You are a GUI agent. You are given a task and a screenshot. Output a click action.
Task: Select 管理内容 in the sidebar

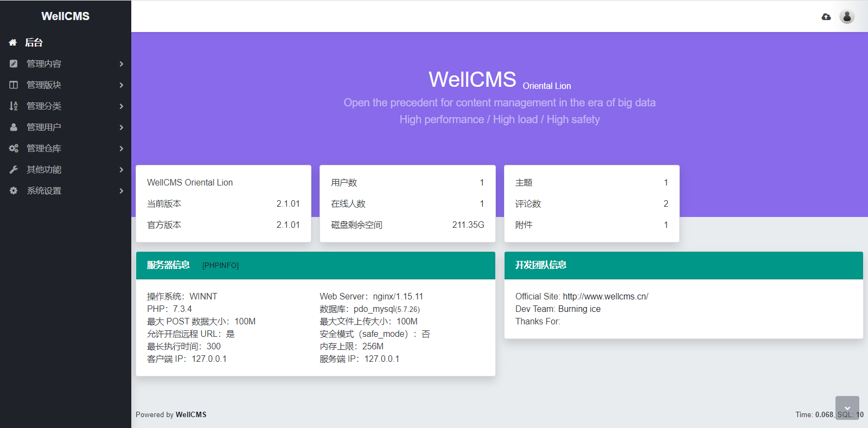(66, 63)
